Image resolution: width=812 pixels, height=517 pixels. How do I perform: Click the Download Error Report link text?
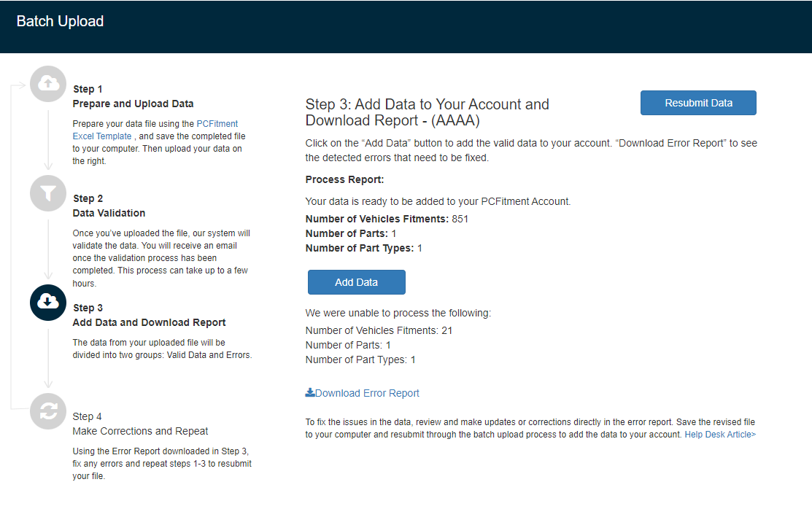pos(367,393)
